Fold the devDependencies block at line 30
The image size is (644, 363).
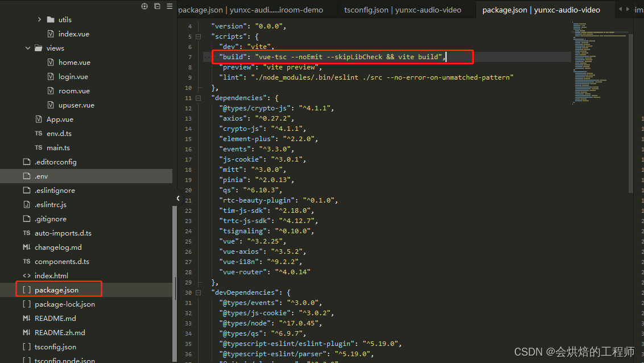pos(199,293)
